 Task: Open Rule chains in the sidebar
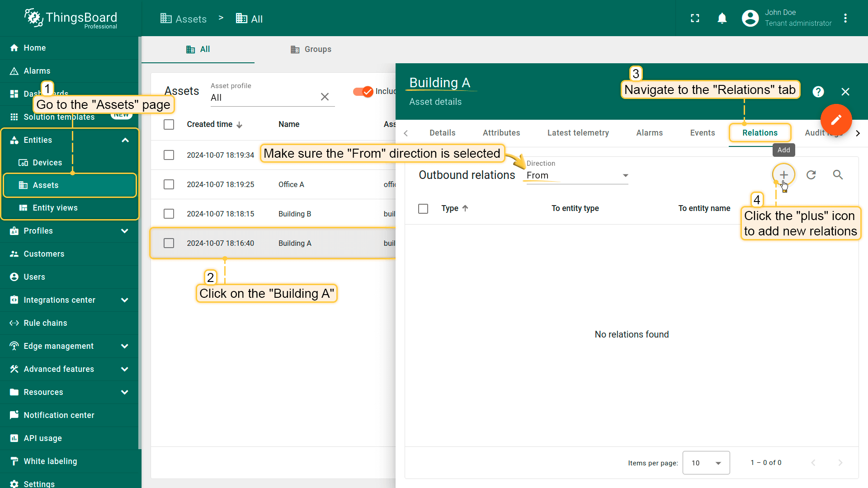pyautogui.click(x=45, y=323)
